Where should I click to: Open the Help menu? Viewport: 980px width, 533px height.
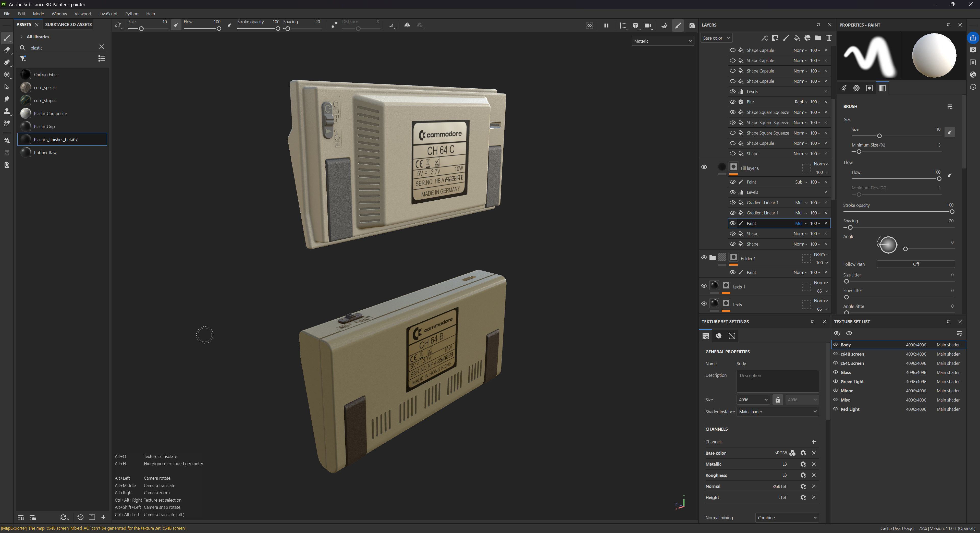coord(150,14)
